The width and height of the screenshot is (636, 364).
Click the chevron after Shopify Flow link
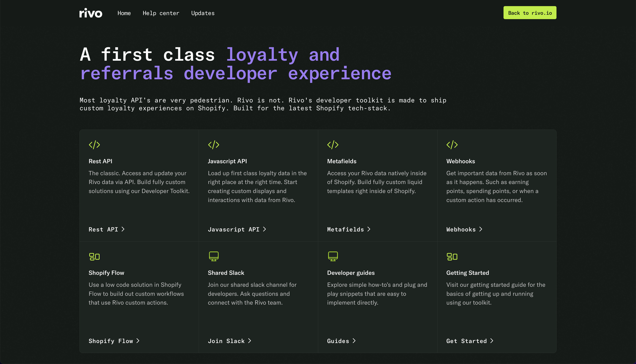[x=138, y=341]
